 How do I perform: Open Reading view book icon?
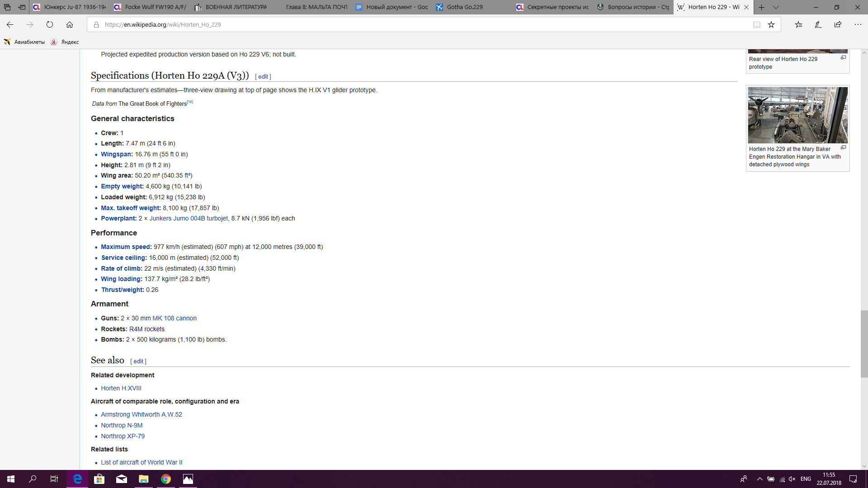pyautogui.click(x=756, y=24)
